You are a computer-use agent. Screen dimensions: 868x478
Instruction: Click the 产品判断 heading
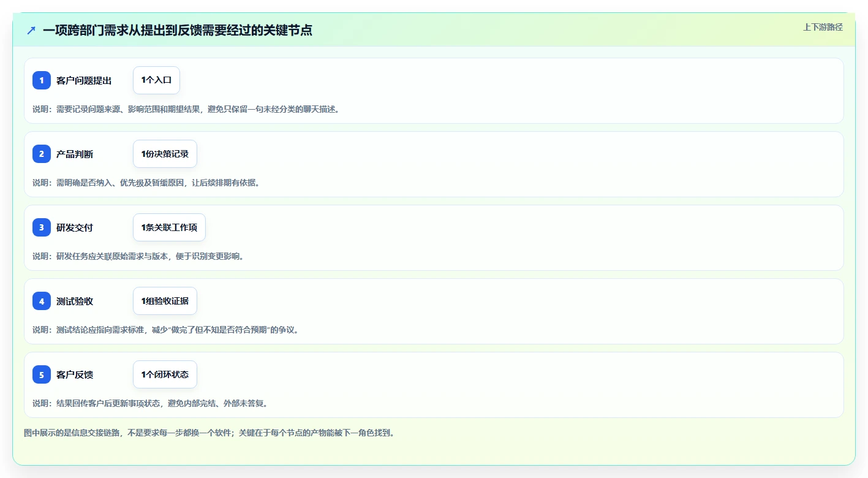75,154
